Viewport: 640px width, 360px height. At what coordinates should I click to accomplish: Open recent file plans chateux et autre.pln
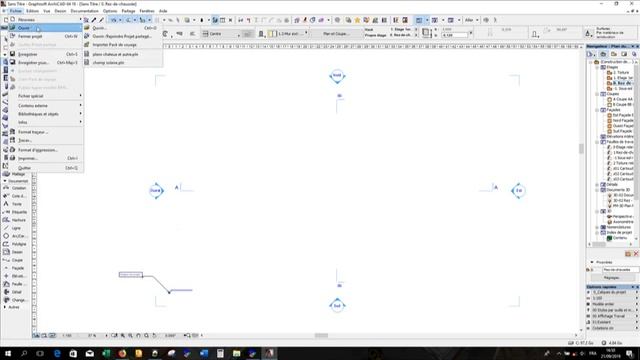point(122,54)
